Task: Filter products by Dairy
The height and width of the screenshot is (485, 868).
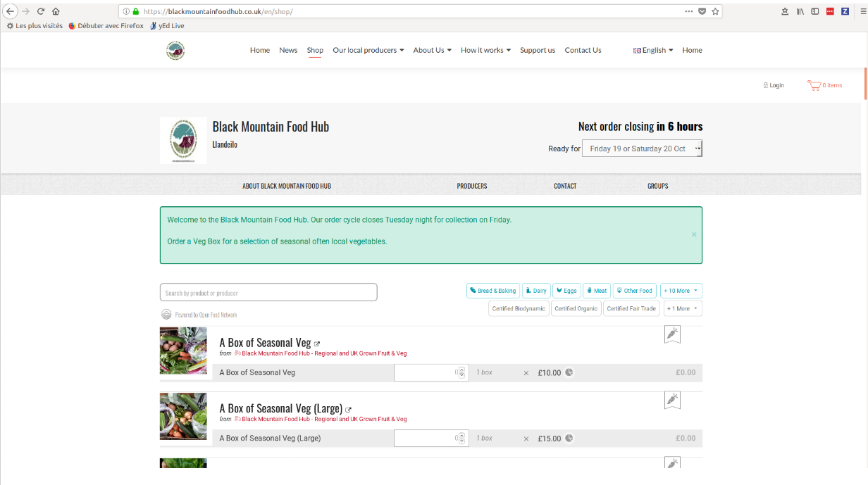Action: (535, 291)
